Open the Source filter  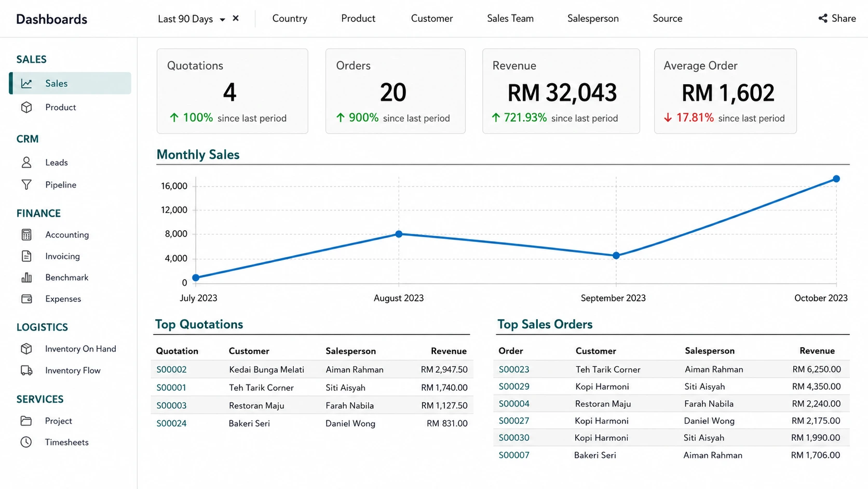668,18
